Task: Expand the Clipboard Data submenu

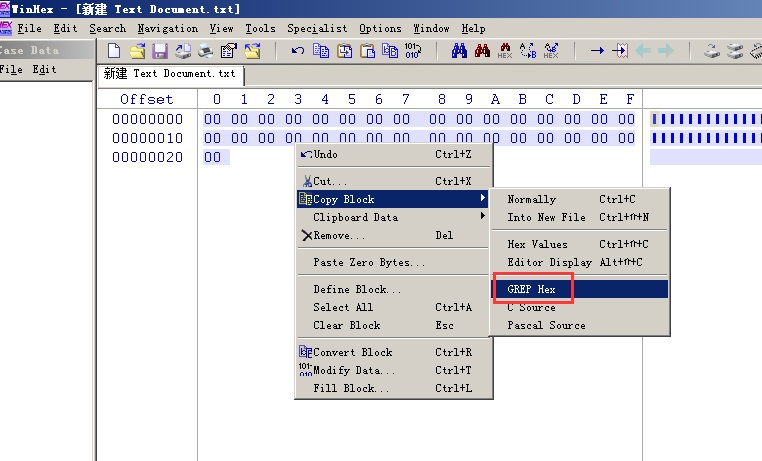Action: click(x=394, y=217)
